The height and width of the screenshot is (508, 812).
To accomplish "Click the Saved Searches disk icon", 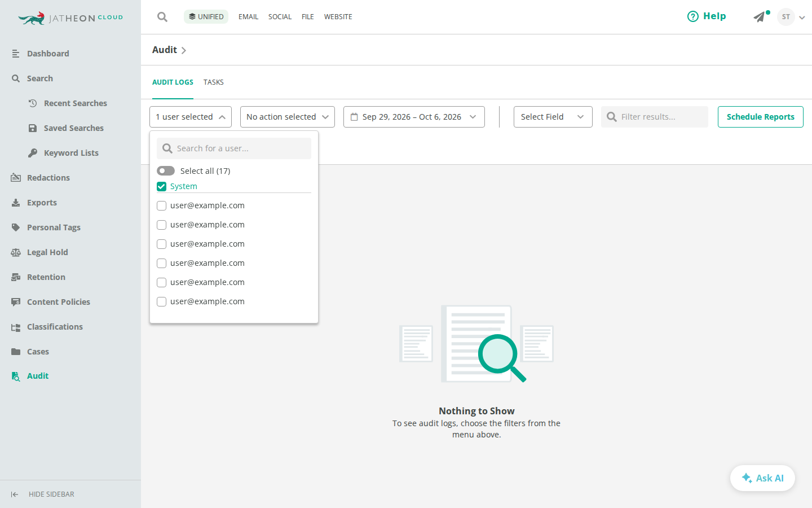I will click(33, 128).
